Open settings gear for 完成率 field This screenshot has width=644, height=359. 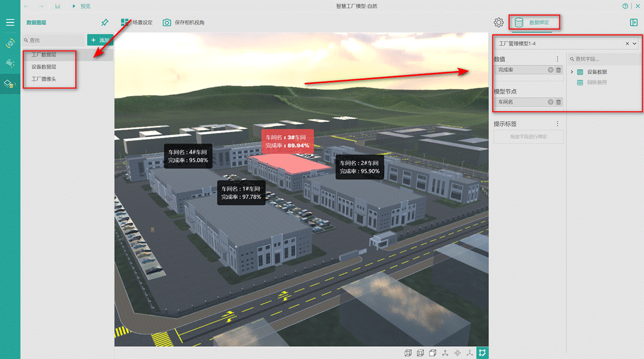tap(551, 70)
